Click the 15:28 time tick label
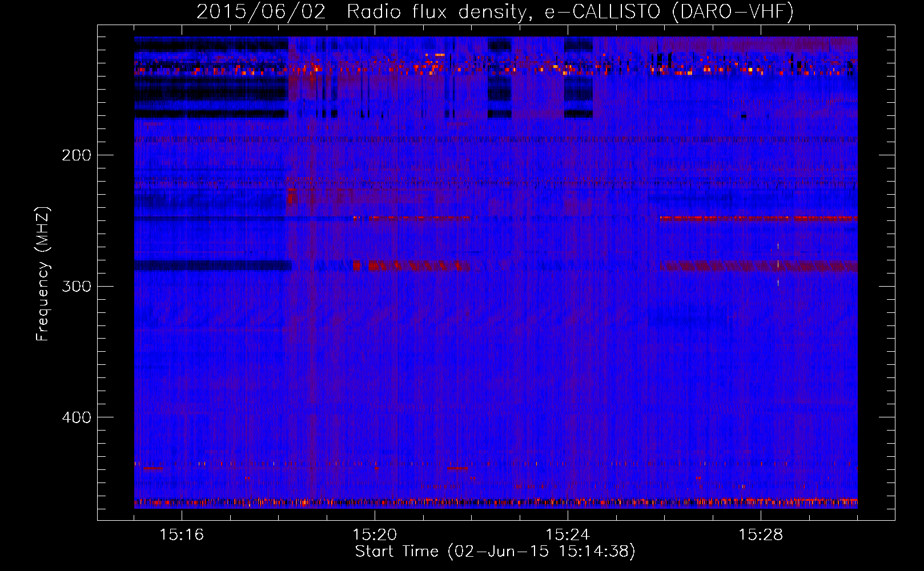 (x=761, y=535)
